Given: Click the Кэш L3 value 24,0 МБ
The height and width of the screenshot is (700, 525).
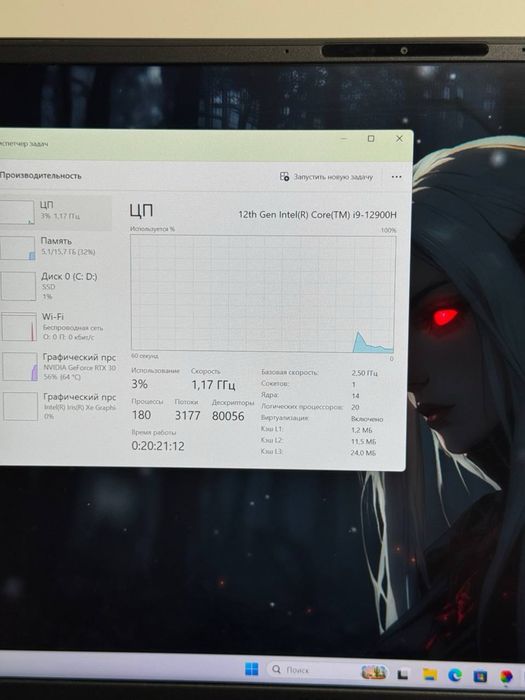Looking at the screenshot, I should pos(362,453).
